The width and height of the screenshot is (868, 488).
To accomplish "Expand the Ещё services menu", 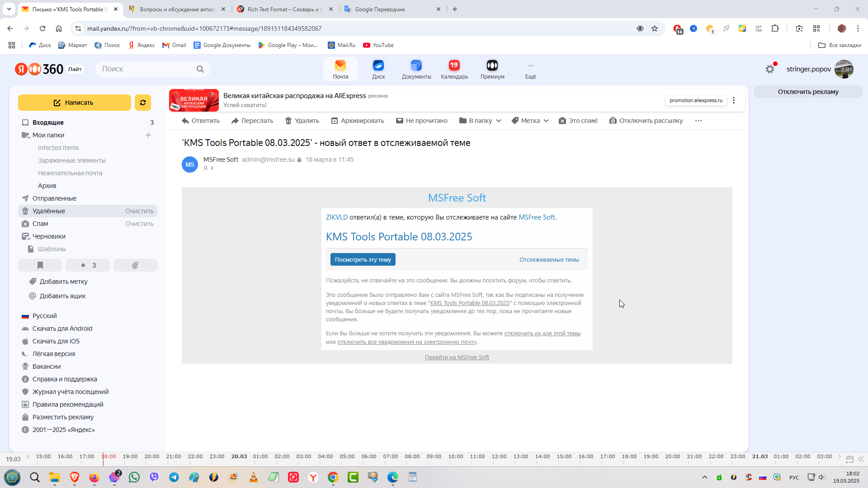I will pyautogui.click(x=530, y=69).
